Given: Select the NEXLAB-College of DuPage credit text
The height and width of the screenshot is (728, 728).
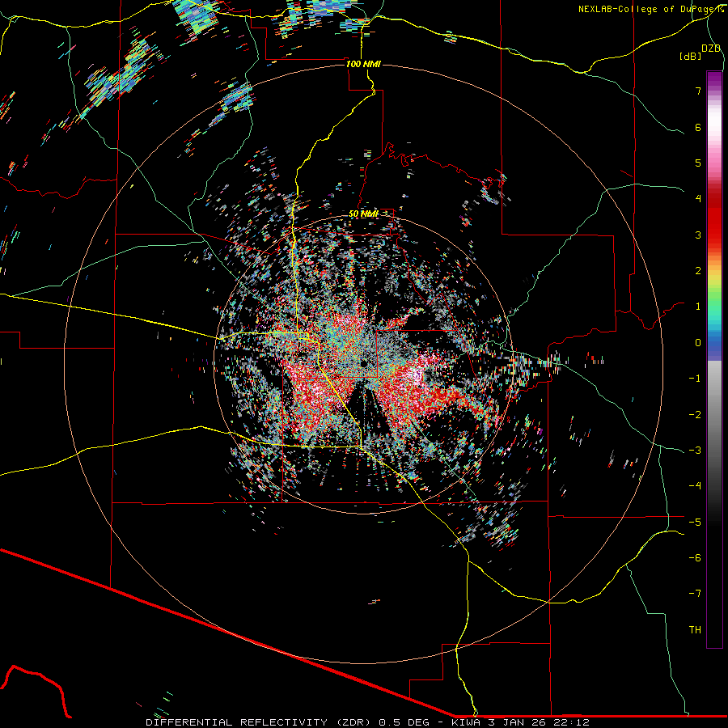Looking at the screenshot, I should click(650, 9).
